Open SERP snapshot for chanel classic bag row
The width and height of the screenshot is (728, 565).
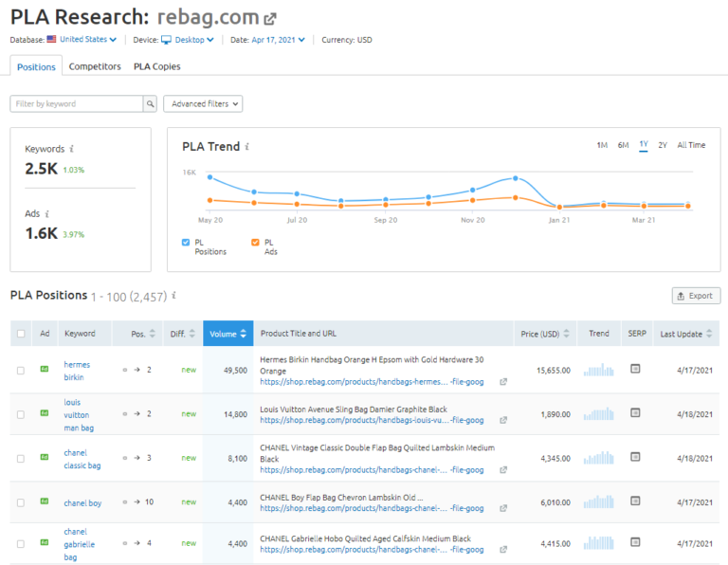point(635,457)
